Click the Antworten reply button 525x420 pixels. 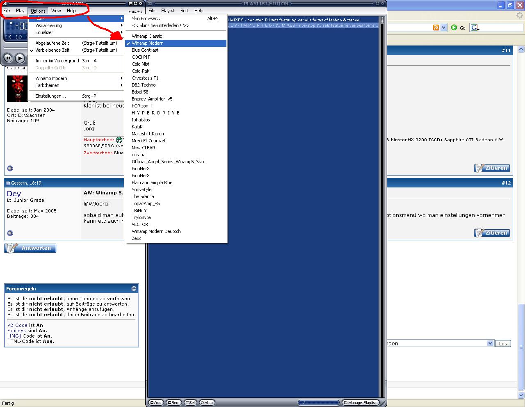[x=30, y=248]
